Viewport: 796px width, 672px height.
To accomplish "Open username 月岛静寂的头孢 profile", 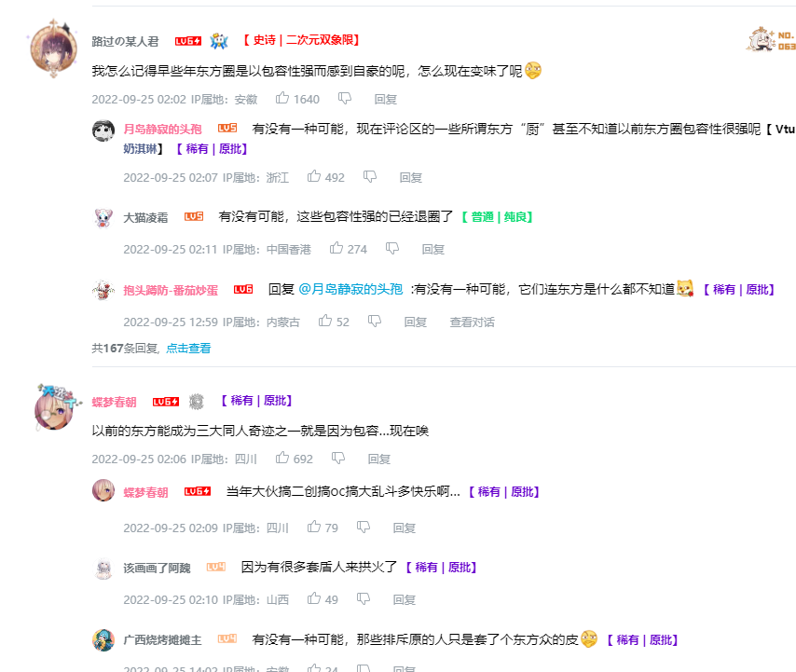I will point(162,130).
